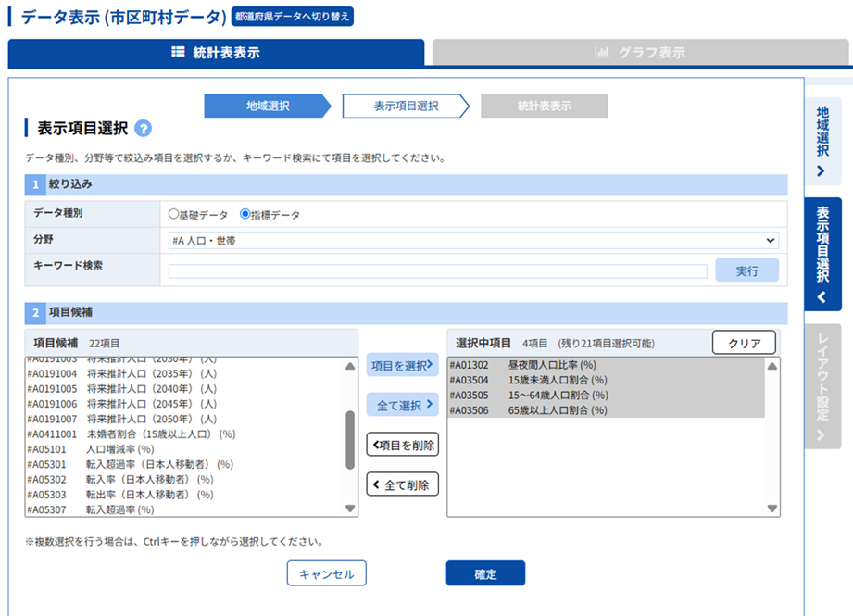Remove selected items via 項目を削除
853x616 pixels.
coord(402,445)
